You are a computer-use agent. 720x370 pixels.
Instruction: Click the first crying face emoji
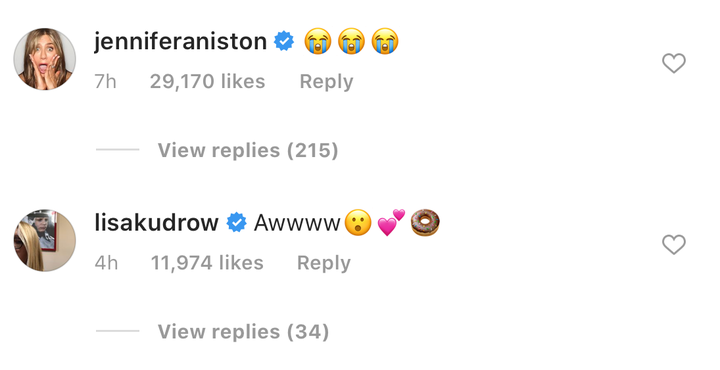[x=317, y=41]
